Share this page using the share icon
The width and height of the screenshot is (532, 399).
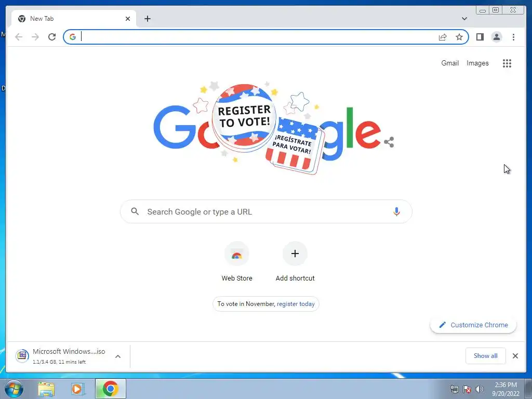(x=443, y=37)
